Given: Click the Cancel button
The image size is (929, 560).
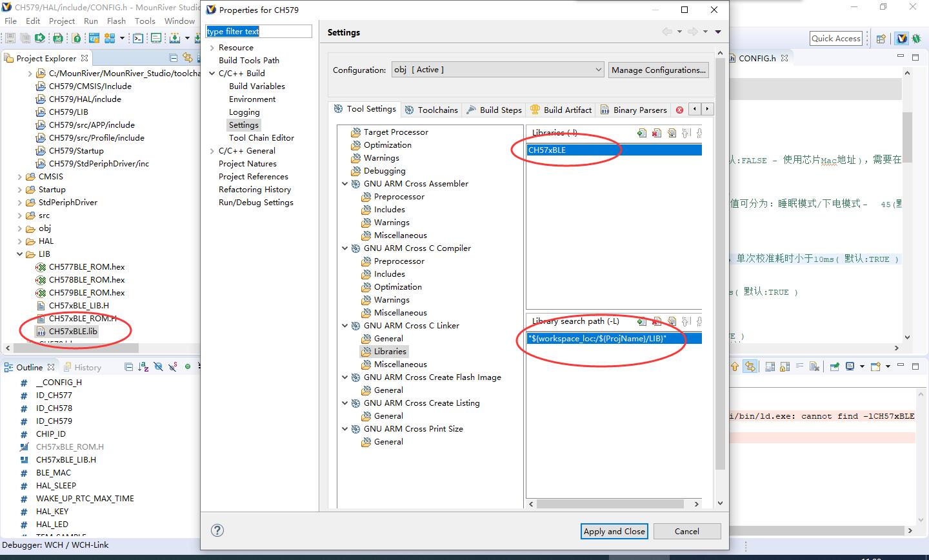Looking at the screenshot, I should (x=687, y=531).
